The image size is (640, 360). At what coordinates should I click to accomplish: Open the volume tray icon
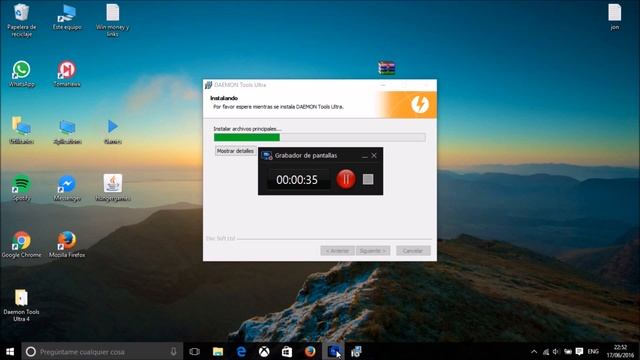point(556,351)
